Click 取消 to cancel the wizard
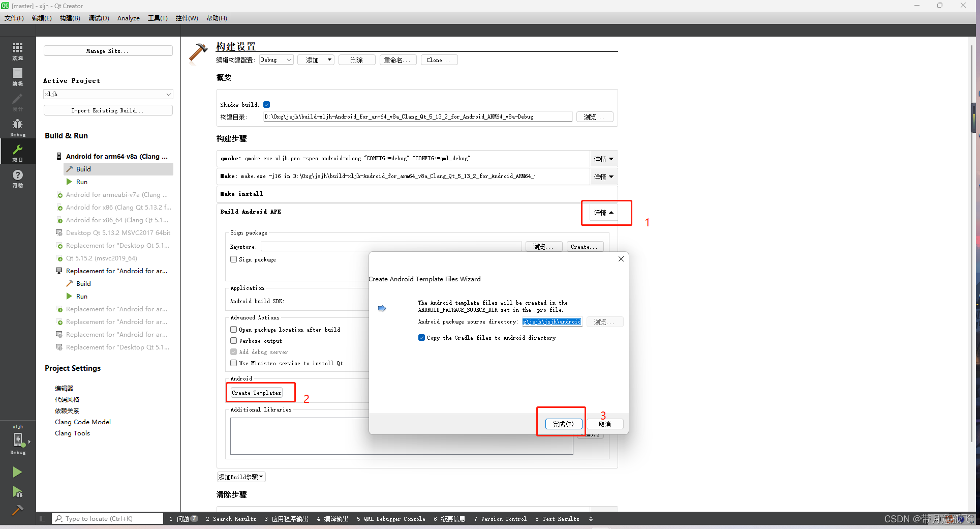 pos(605,424)
